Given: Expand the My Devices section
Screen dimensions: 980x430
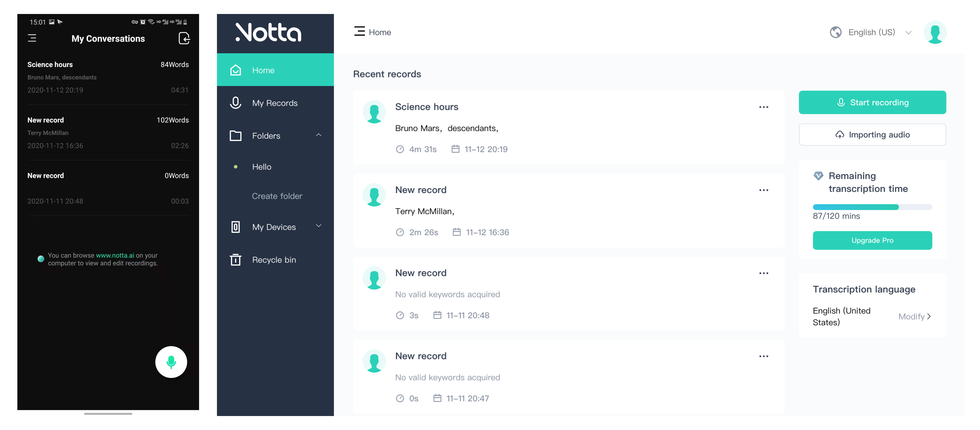Looking at the screenshot, I should (319, 226).
